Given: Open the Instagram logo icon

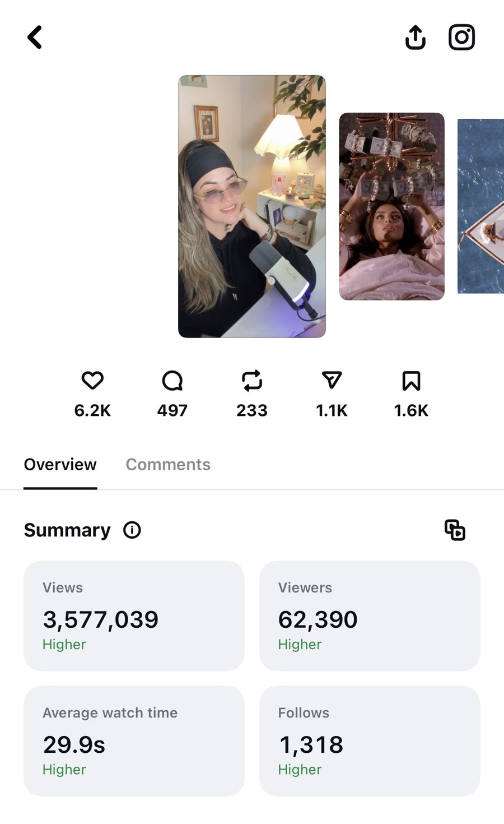Looking at the screenshot, I should pyautogui.click(x=462, y=38).
